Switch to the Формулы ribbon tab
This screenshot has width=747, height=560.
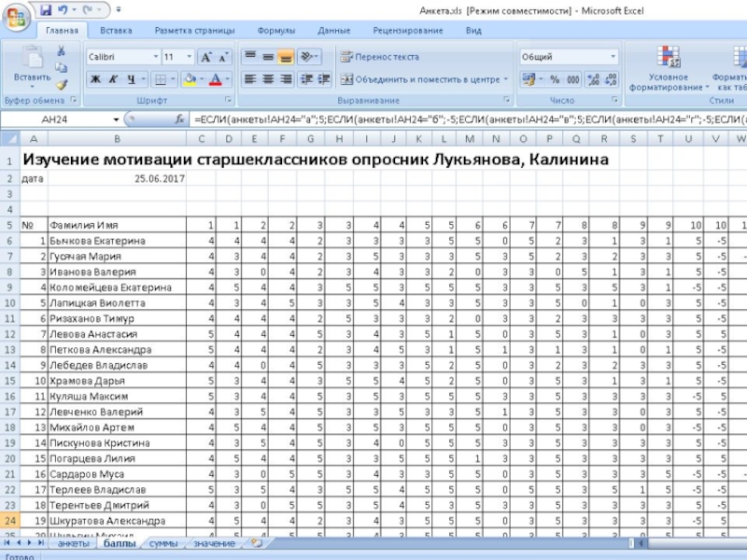[x=275, y=31]
